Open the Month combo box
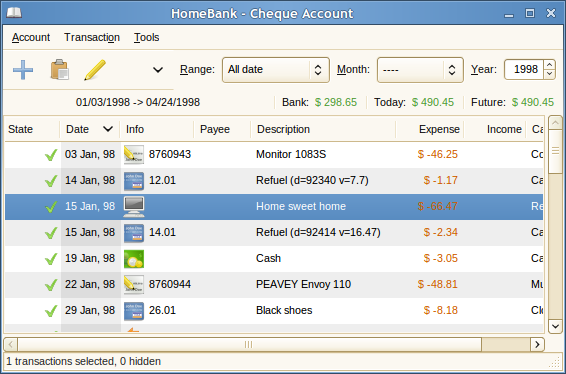The image size is (566, 374). (420, 70)
